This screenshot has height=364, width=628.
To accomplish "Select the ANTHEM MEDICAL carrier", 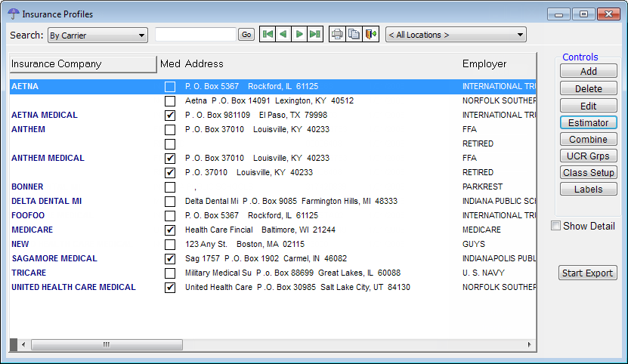I will pos(48,158).
